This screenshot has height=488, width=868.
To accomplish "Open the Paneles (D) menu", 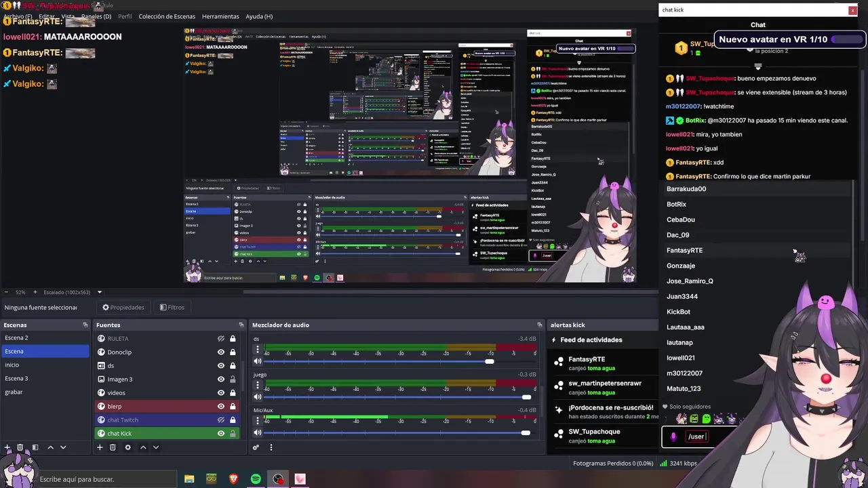I will click(x=96, y=16).
